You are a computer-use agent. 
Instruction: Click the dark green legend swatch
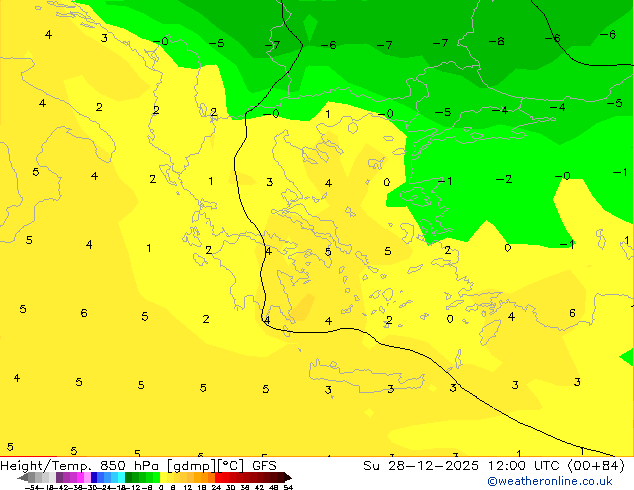tap(128, 477)
